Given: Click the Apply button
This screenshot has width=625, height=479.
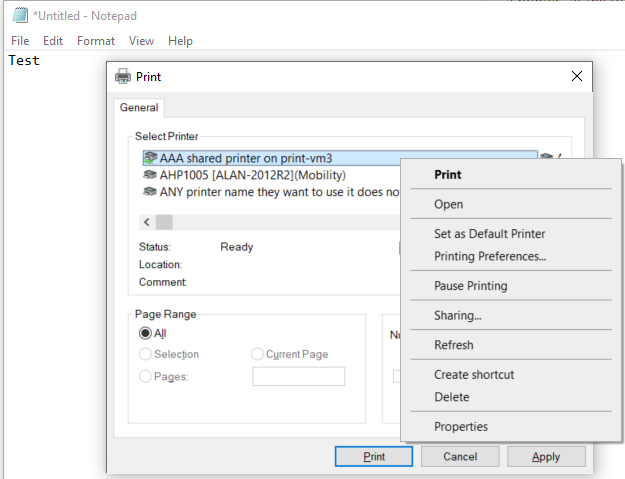Looking at the screenshot, I should 546,456.
